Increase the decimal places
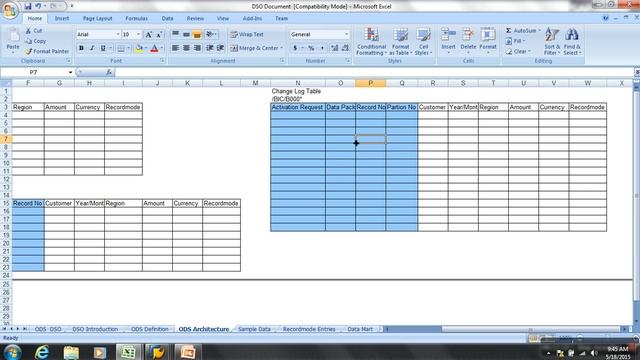 click(x=335, y=48)
